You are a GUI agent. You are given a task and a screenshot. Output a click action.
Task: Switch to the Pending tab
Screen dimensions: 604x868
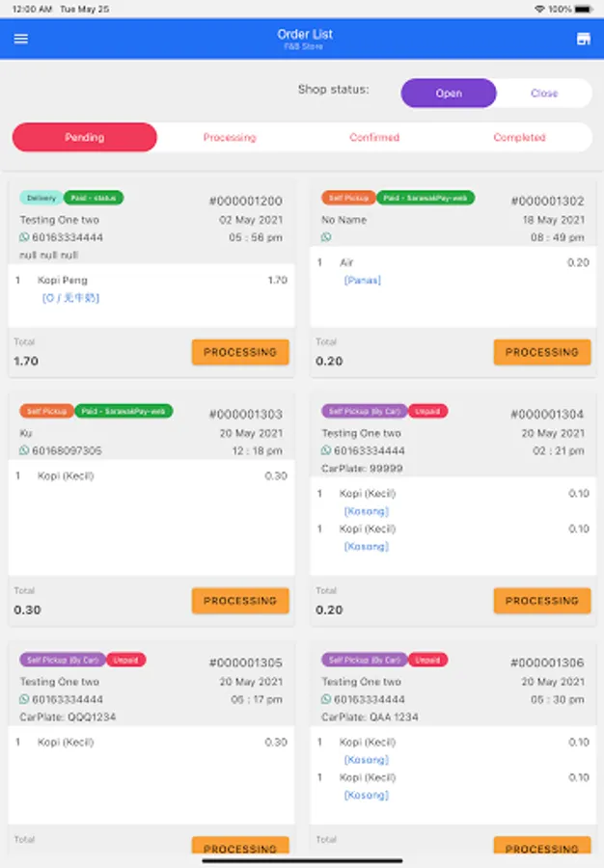click(85, 137)
